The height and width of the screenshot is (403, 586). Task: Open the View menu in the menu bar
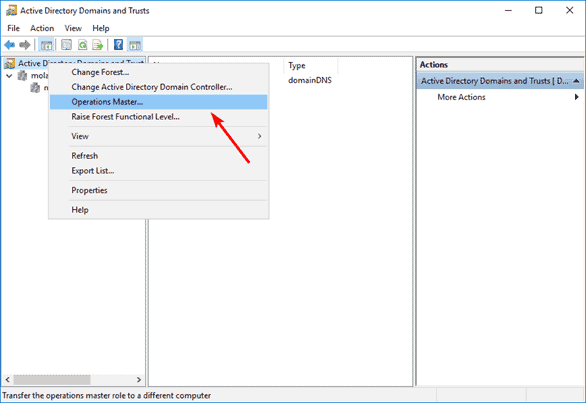[x=73, y=28]
